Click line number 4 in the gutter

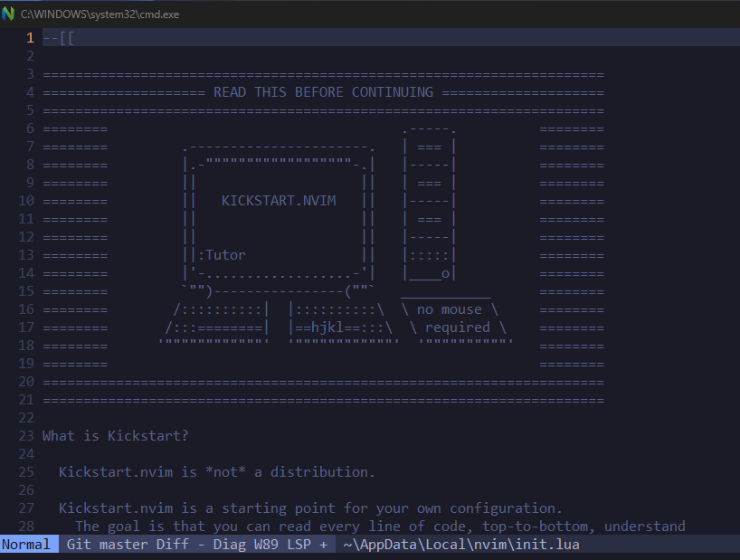[x=30, y=92]
